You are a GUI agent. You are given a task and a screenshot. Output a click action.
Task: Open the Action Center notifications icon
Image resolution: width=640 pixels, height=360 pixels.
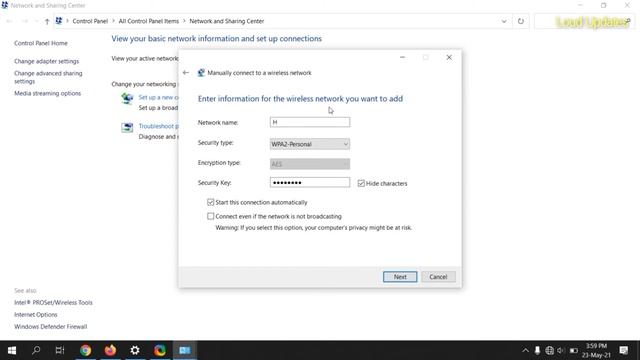click(624, 350)
